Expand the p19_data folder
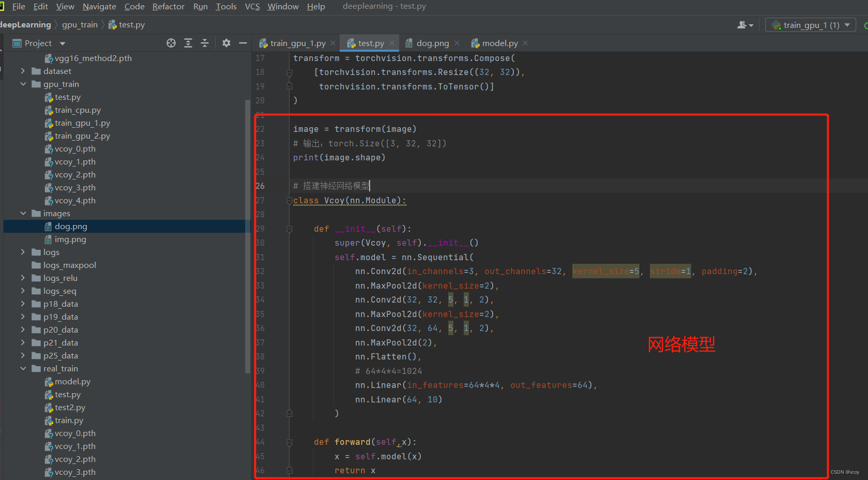 (23, 317)
